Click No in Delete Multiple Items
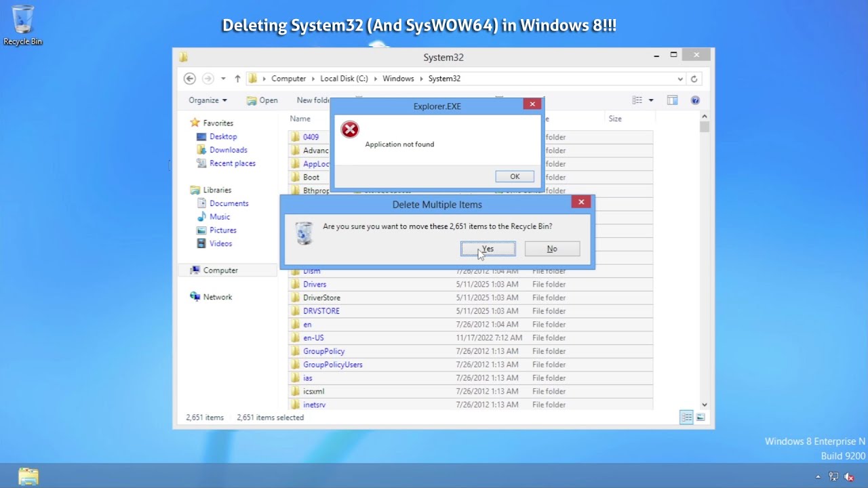 click(552, 249)
